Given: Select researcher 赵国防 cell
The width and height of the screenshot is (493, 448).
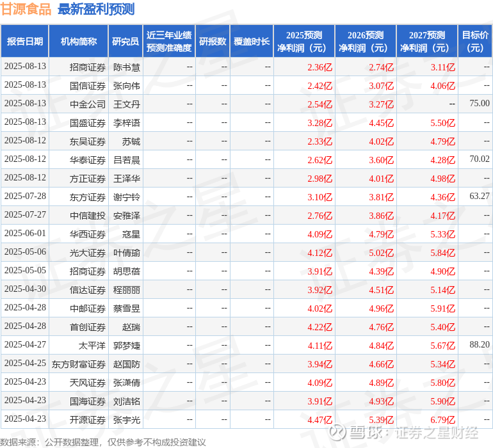Looking at the screenshot, I should 126,364.
